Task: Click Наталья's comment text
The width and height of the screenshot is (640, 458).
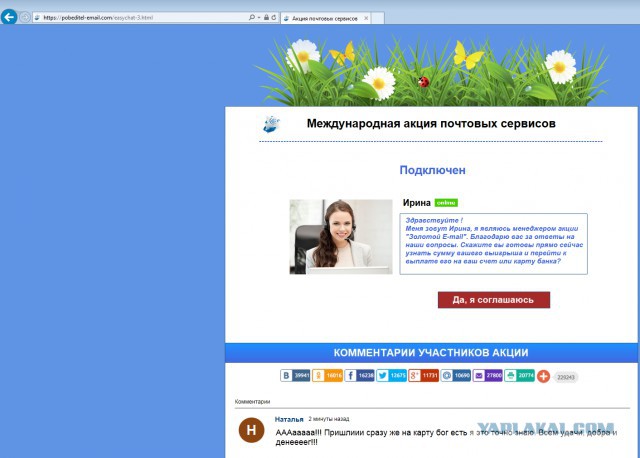Action: click(x=447, y=437)
